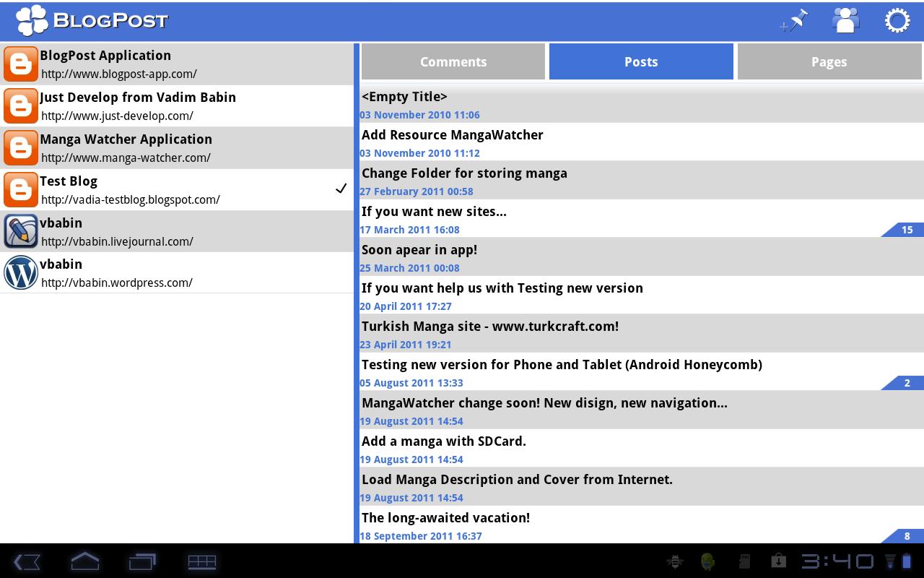Tap the grid menu icon in system bar
Viewport: 924px width, 578px height.
point(202,561)
